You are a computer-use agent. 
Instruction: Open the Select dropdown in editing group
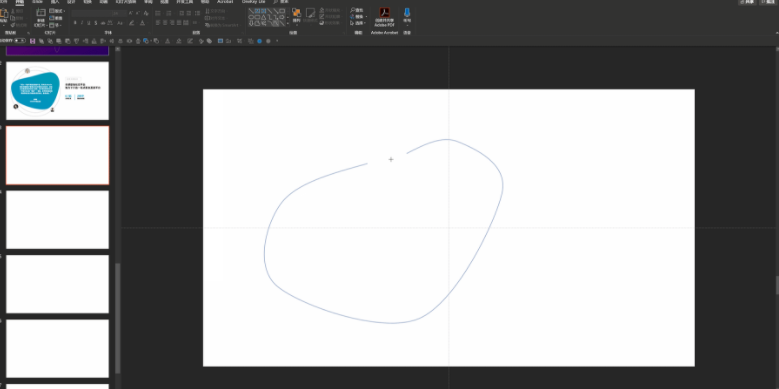(359, 23)
